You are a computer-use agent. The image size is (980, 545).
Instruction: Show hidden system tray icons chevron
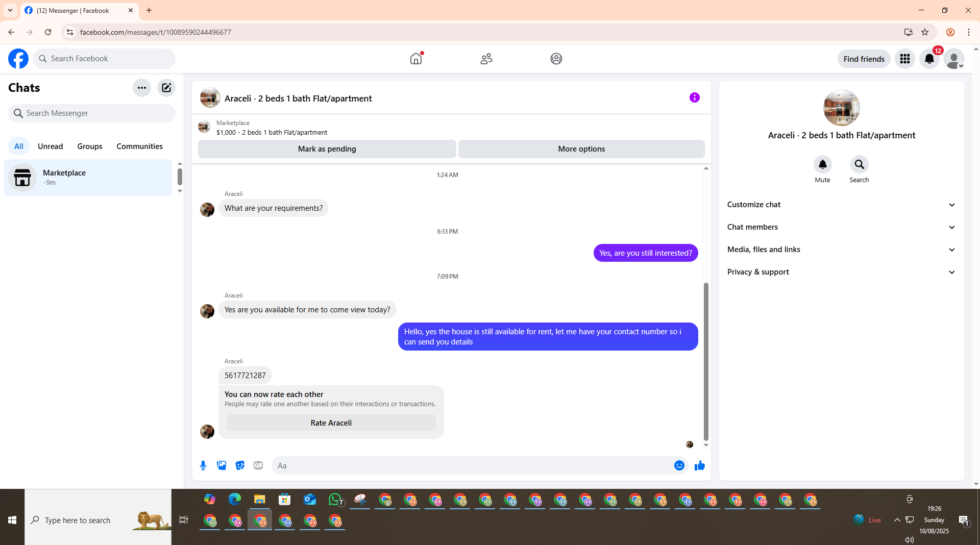897,520
